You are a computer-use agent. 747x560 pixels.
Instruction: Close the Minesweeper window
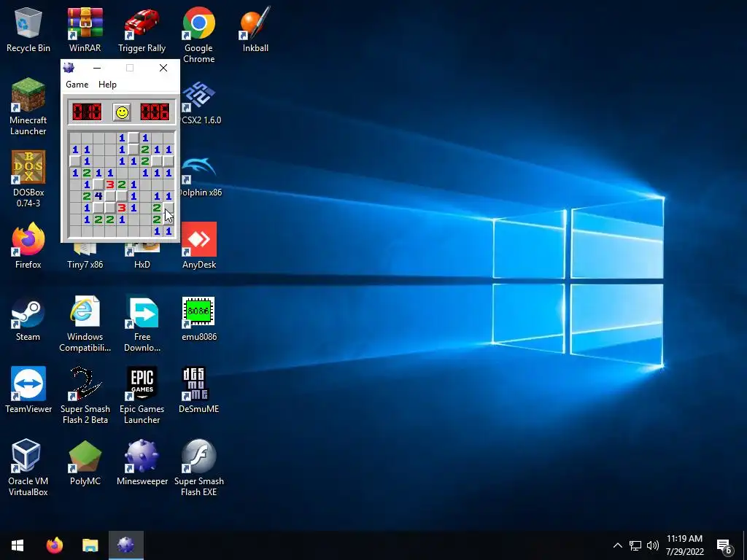[x=163, y=68]
